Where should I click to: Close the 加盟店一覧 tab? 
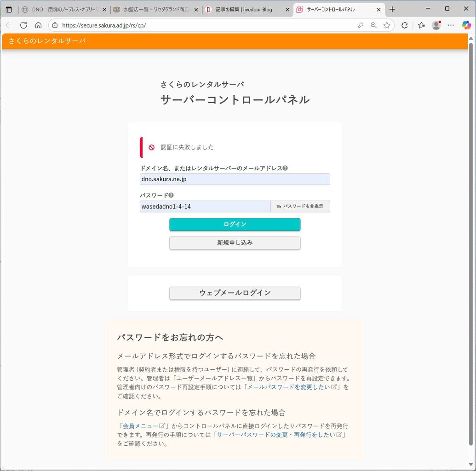tap(196, 10)
